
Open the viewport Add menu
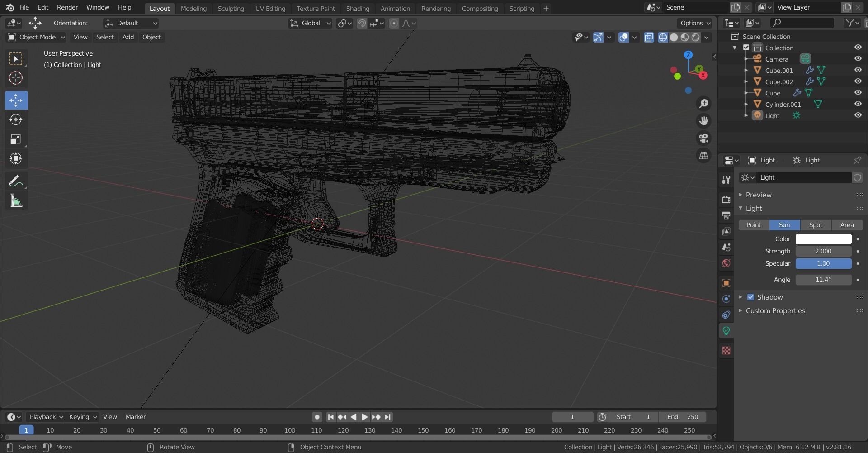[x=128, y=37]
